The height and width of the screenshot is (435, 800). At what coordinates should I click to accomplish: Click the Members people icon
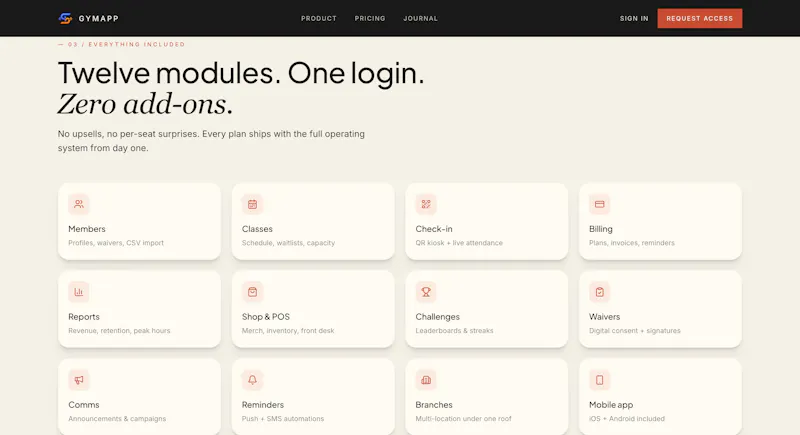click(79, 204)
